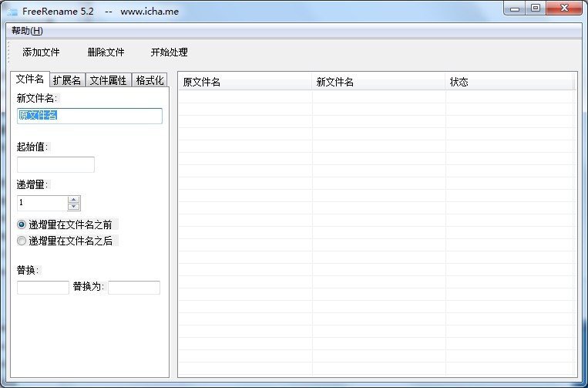Click the 替换 input field

click(x=43, y=288)
